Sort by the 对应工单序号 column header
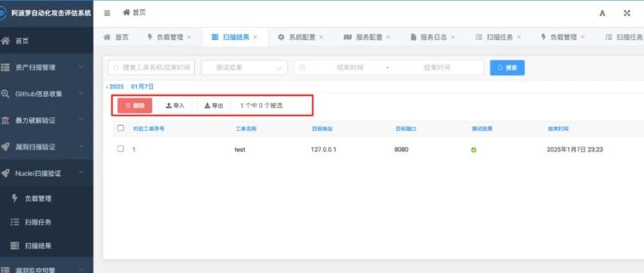This screenshot has height=273, width=644. (x=148, y=129)
